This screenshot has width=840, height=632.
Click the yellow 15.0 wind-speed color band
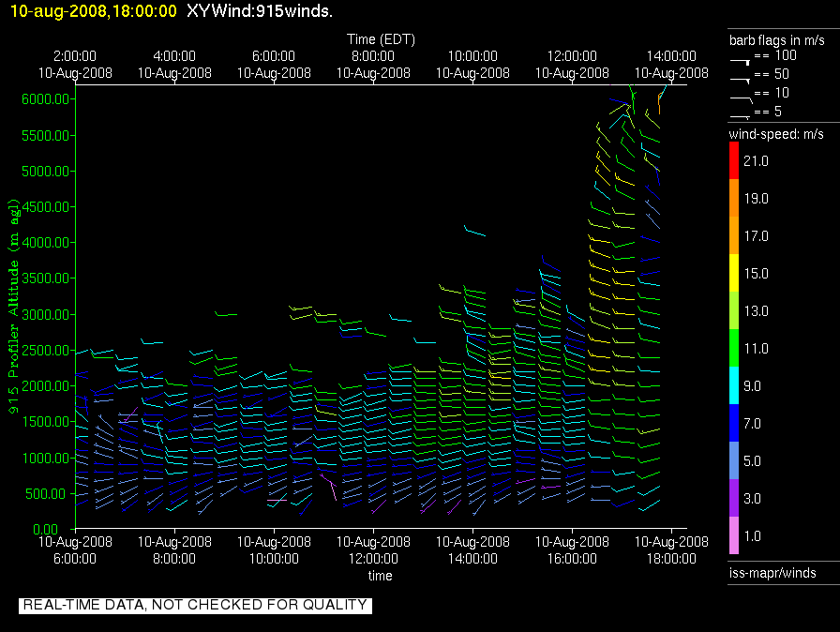point(734,273)
